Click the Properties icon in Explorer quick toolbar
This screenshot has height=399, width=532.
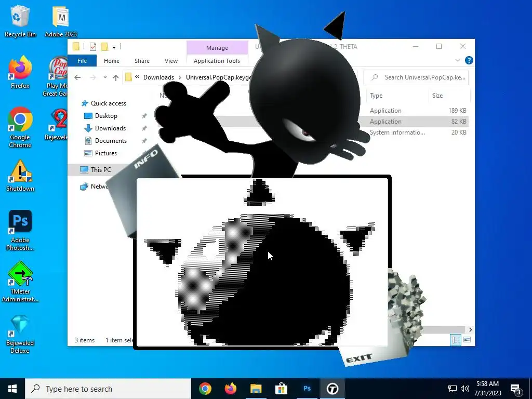pos(92,47)
